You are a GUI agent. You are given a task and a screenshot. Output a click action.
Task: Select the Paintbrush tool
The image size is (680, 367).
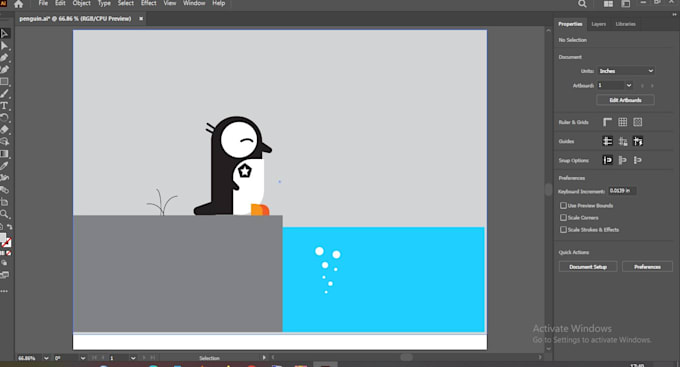point(4,93)
